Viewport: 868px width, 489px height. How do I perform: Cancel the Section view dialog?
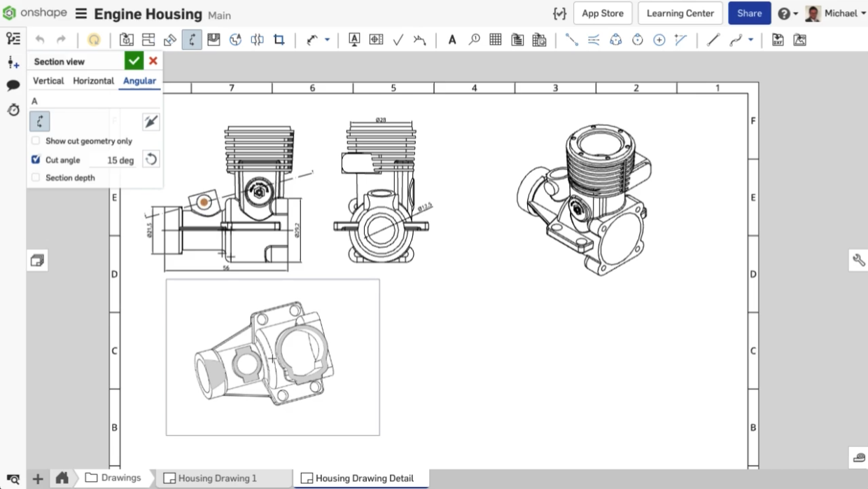click(153, 61)
